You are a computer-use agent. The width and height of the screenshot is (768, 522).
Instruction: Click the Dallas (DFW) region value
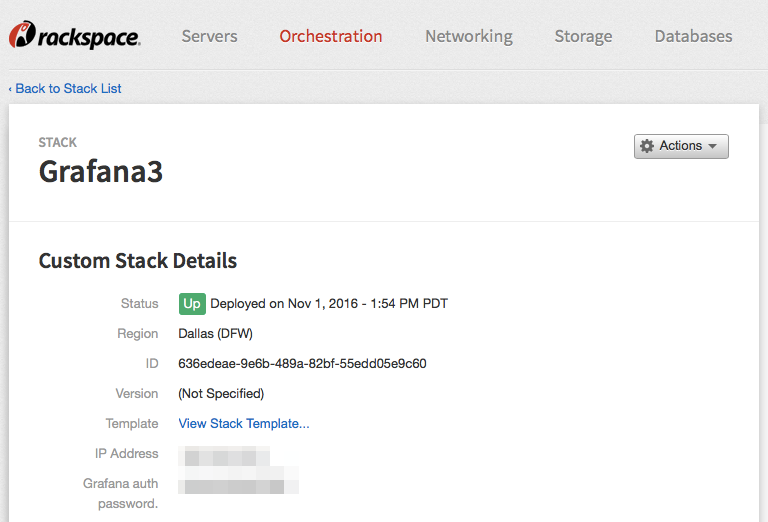tap(216, 334)
